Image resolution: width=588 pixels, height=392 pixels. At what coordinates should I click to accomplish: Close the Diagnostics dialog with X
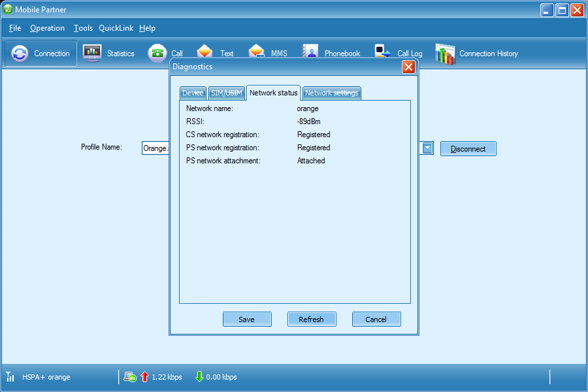408,67
